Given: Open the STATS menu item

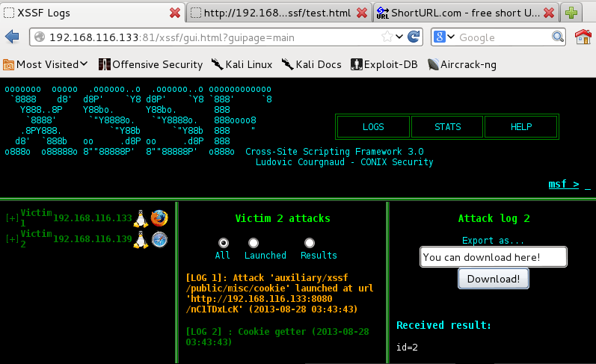Looking at the screenshot, I should pos(447,127).
